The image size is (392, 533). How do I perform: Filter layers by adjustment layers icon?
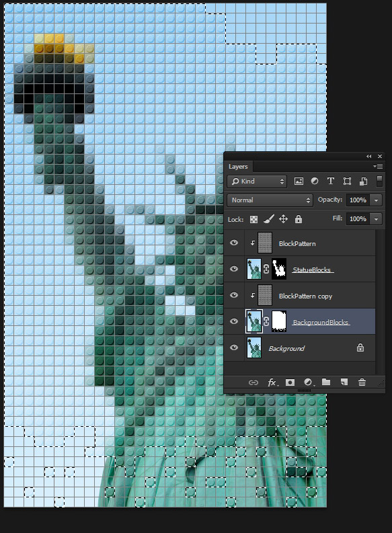pos(315,181)
